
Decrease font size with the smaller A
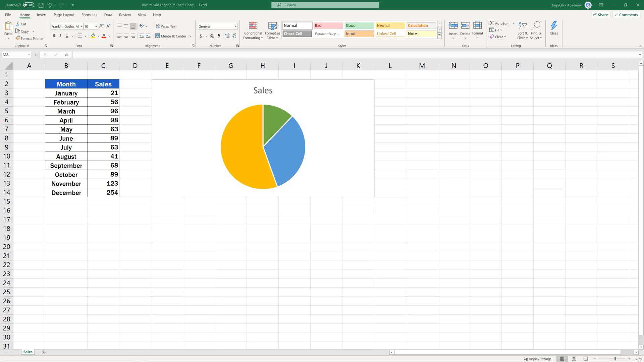point(108,26)
